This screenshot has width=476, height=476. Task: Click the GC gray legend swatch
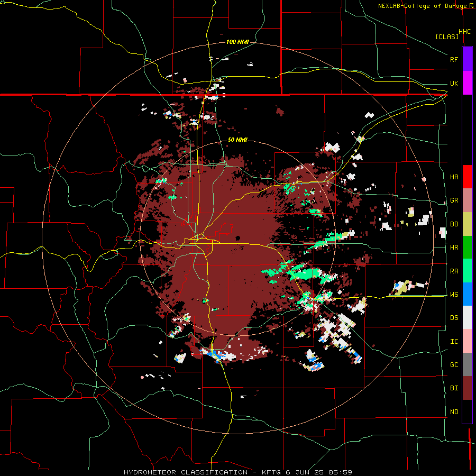pyautogui.click(x=467, y=364)
